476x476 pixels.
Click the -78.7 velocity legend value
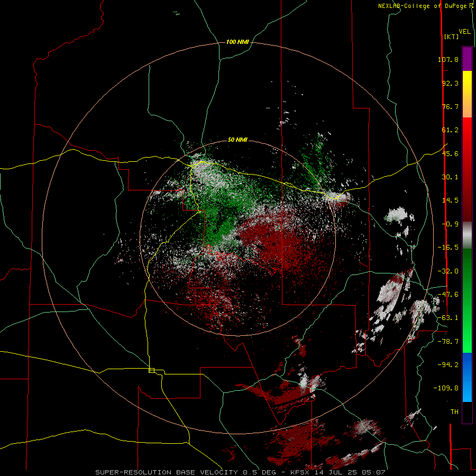click(x=448, y=342)
